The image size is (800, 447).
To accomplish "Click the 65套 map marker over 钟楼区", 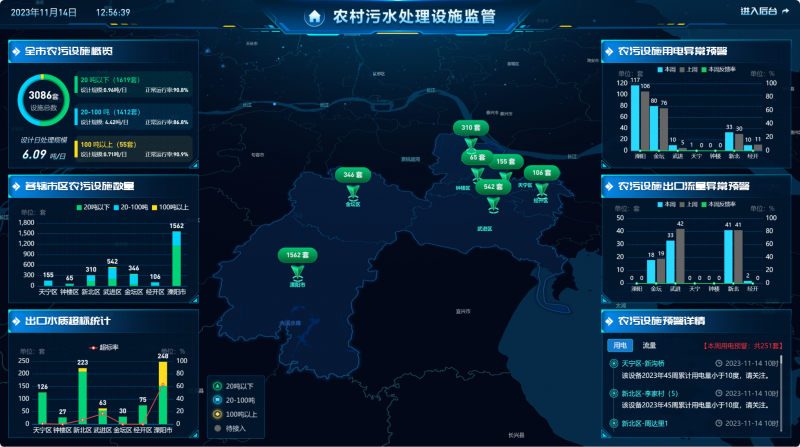I will [x=476, y=158].
